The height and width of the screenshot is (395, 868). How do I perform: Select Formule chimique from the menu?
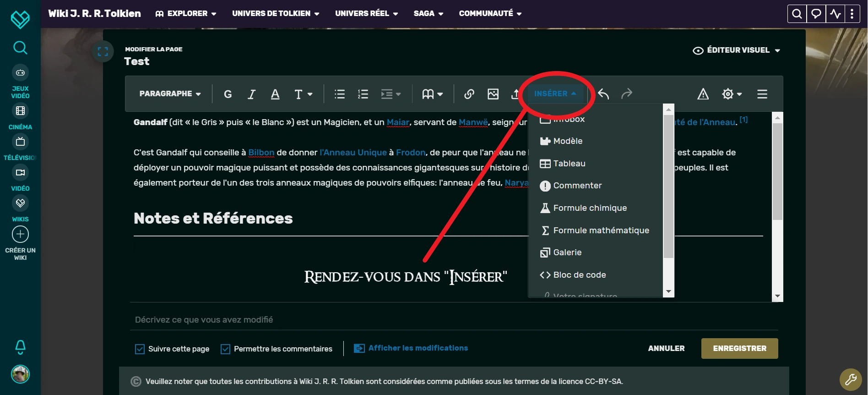tap(596, 208)
